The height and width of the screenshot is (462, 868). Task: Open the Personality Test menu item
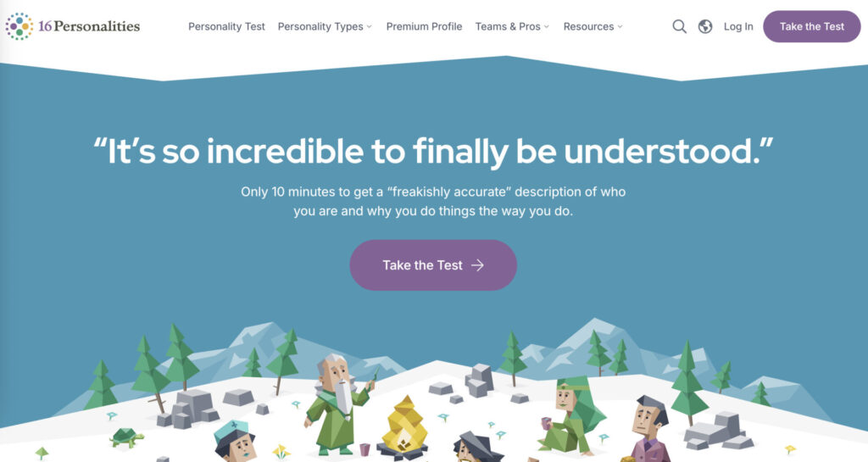coord(226,26)
